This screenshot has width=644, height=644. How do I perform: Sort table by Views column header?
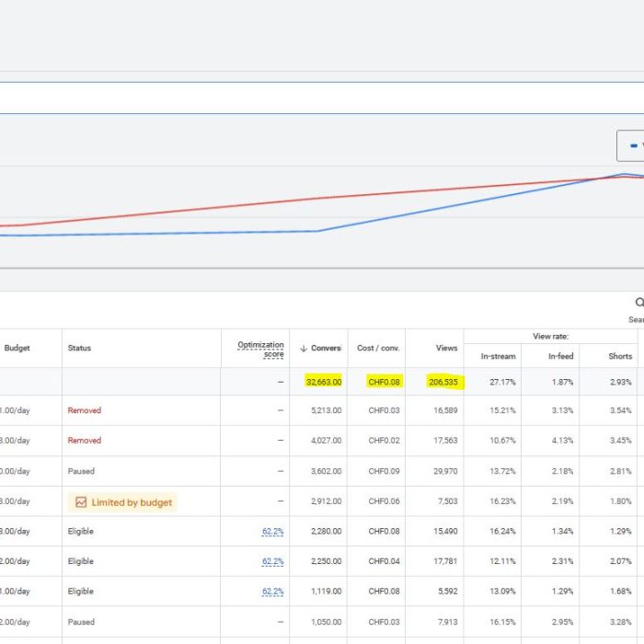point(446,348)
